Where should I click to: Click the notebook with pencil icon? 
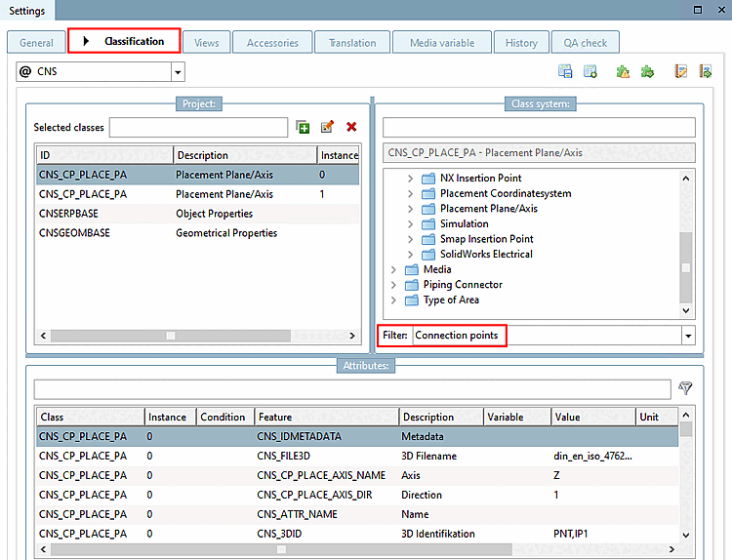[681, 71]
